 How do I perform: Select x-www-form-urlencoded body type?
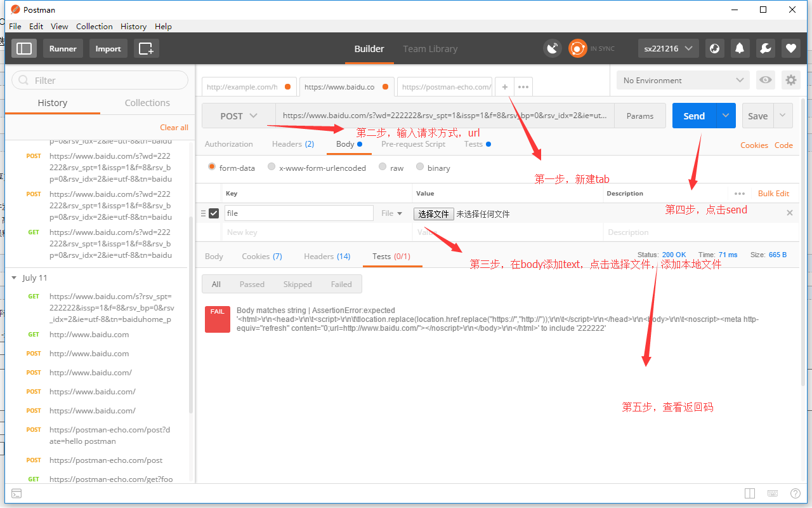pos(272,167)
